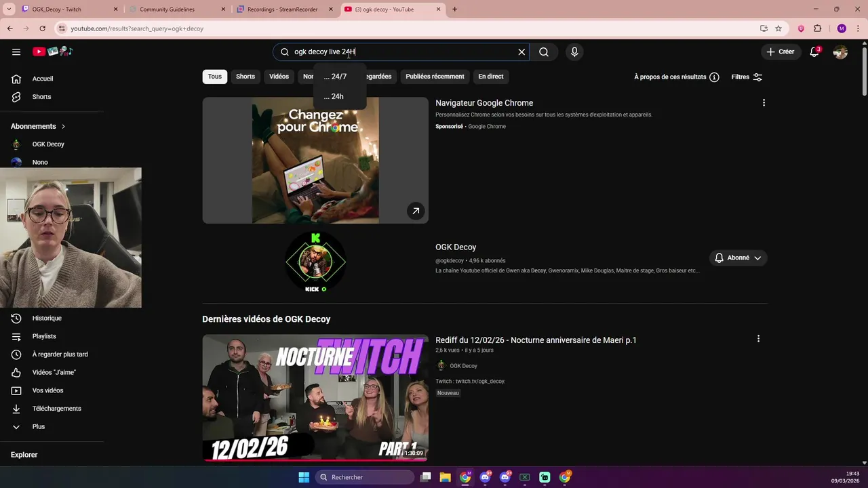Open File Explorer from the taskbar
This screenshot has height=488, width=868.
click(x=446, y=477)
